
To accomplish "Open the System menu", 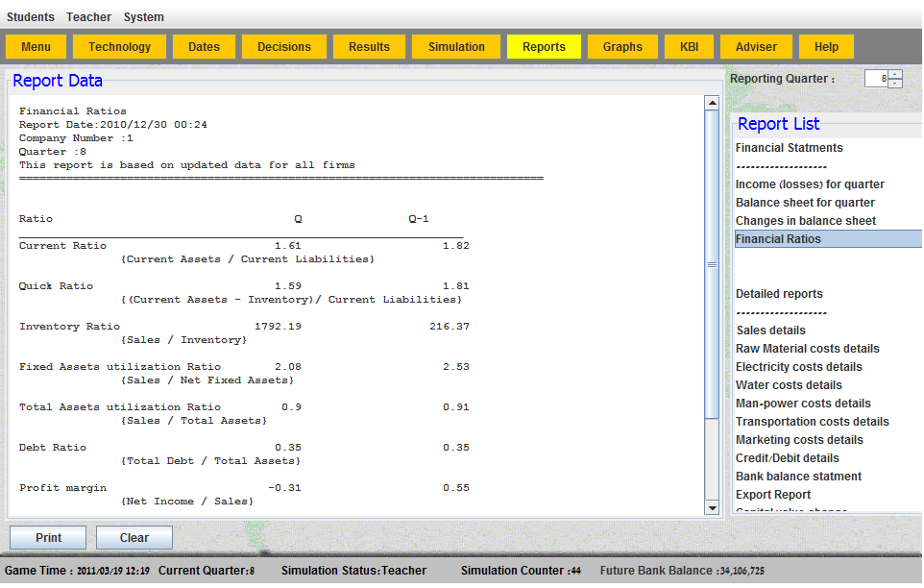I will pyautogui.click(x=143, y=17).
